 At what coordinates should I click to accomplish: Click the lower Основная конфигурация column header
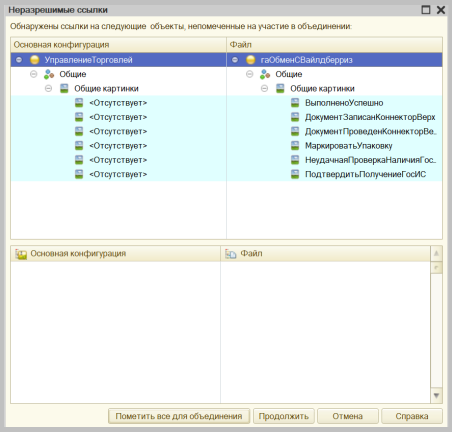[115, 254]
